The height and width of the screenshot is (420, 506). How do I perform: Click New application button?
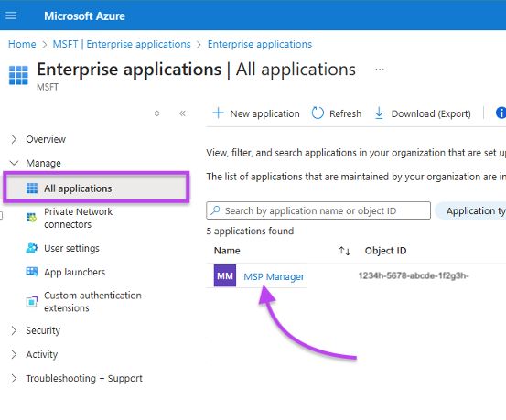point(256,113)
